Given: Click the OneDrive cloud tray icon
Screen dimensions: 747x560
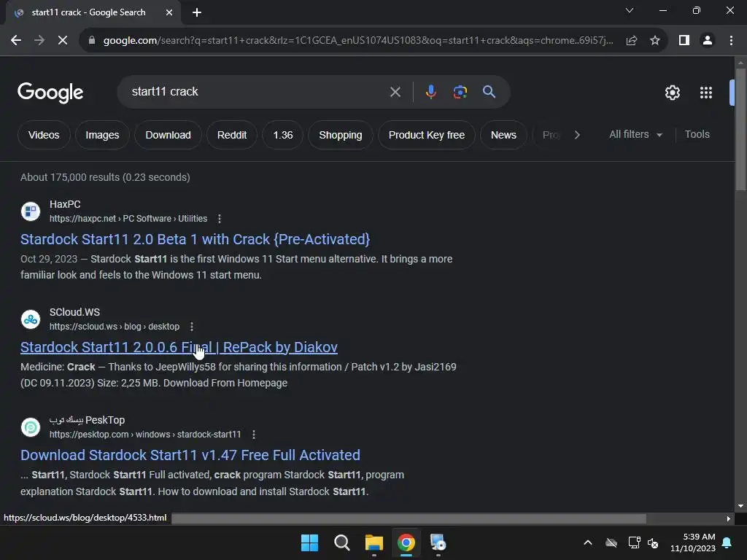Looking at the screenshot, I should pos(611,542).
